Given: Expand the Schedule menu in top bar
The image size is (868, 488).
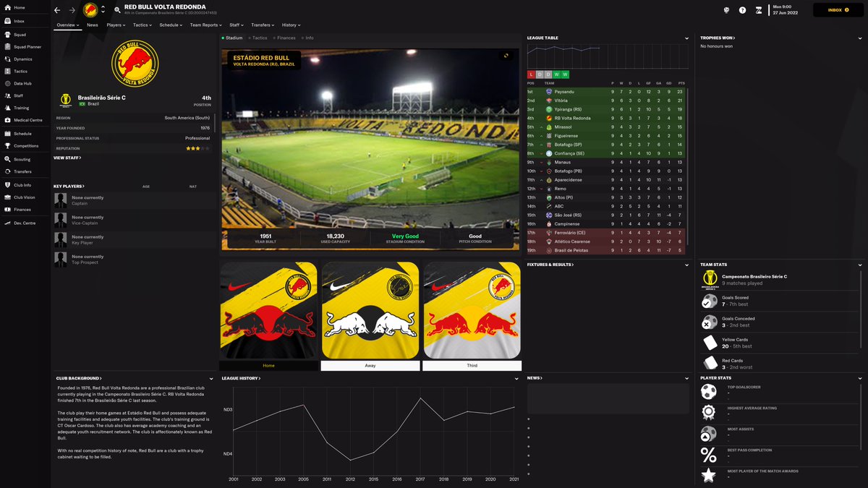Looking at the screenshot, I should 171,25.
